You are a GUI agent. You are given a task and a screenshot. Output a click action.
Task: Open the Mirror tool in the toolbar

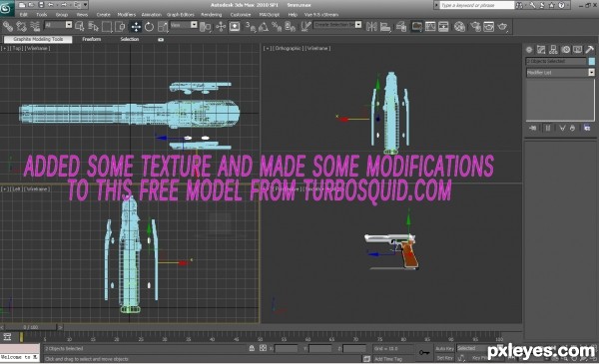371,27
